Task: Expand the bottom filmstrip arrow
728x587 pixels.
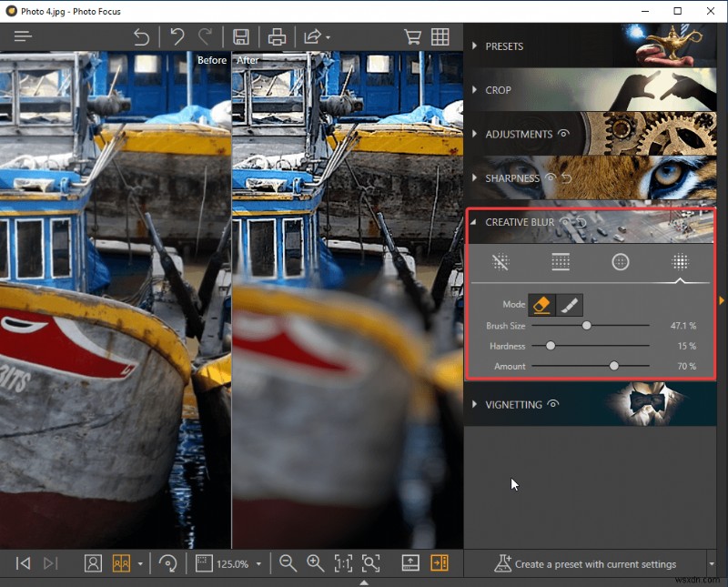Action: click(x=364, y=582)
